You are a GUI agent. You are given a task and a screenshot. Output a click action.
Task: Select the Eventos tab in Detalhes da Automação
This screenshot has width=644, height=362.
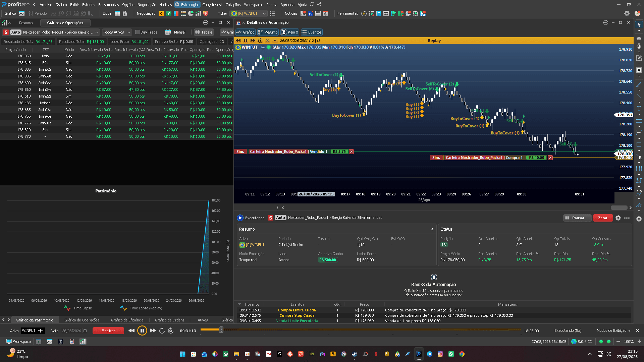pos(312,32)
